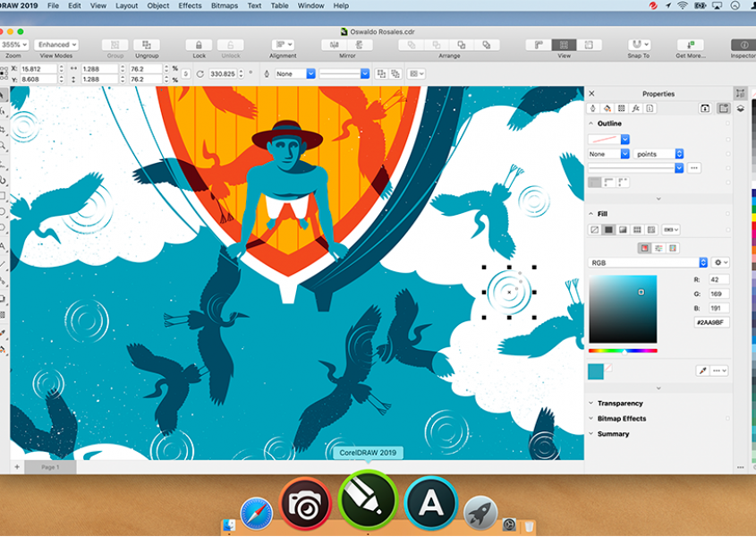Screen dimensions: 756x537
Task: Switch to the View toggle in the toolbar
Action: click(565, 44)
